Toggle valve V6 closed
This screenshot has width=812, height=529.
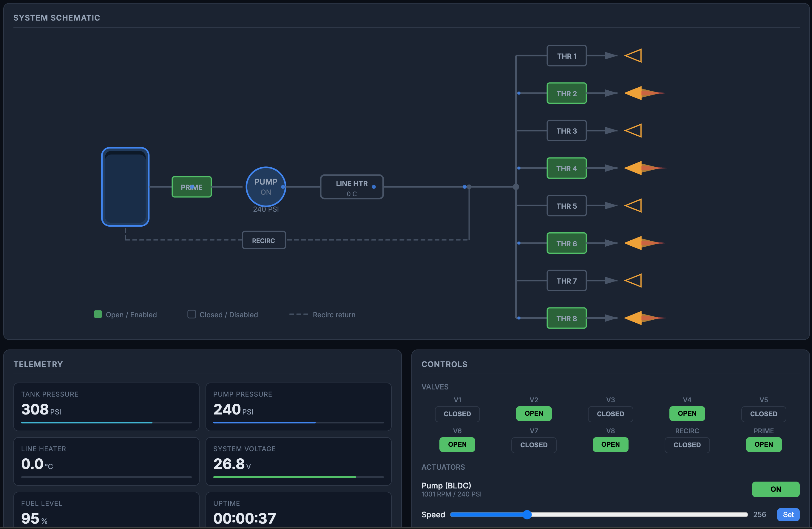[457, 444]
